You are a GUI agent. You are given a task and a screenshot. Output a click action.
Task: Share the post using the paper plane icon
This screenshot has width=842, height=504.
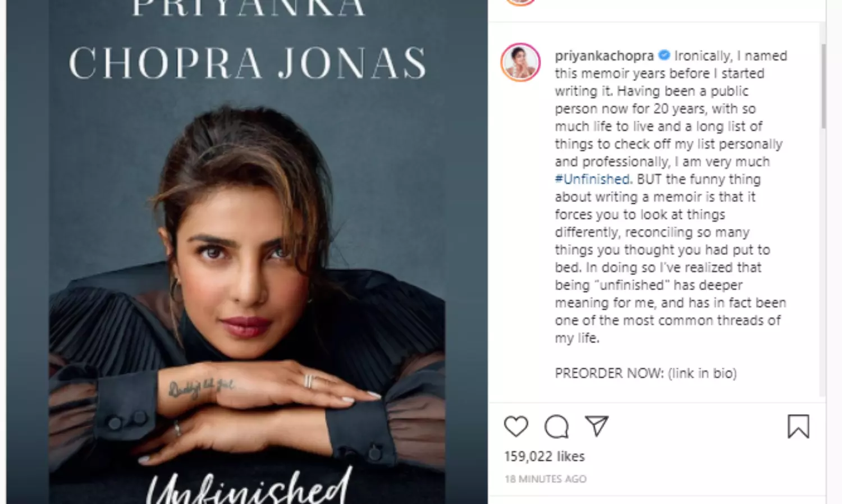tap(597, 426)
